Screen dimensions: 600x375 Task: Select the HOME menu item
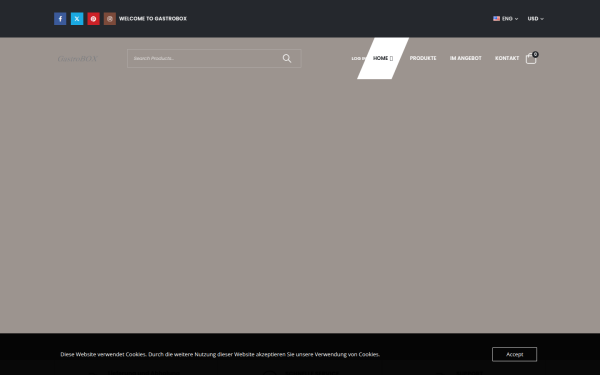(x=383, y=58)
